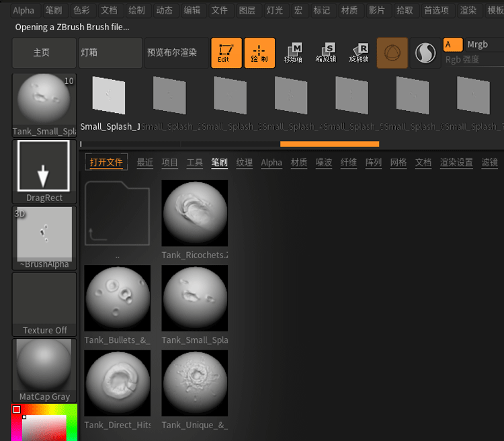Viewport: 504px width, 441px height.
Task: Select the Rotate axis (旋转轴) tool
Action: 359,52
